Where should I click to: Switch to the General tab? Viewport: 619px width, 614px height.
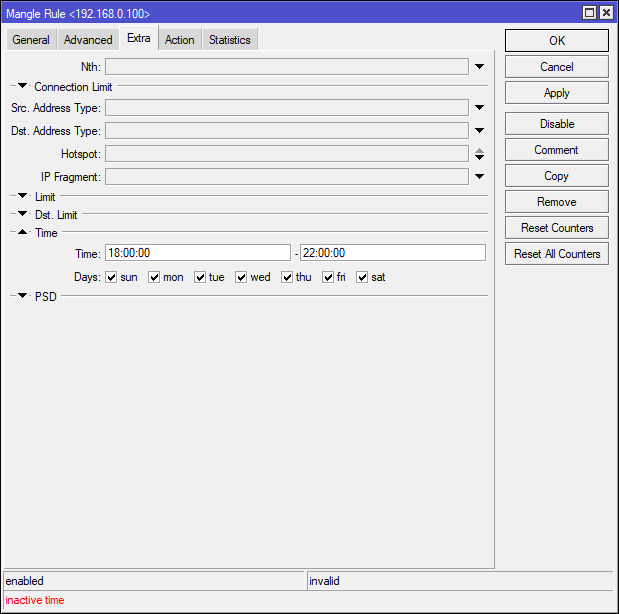31,40
